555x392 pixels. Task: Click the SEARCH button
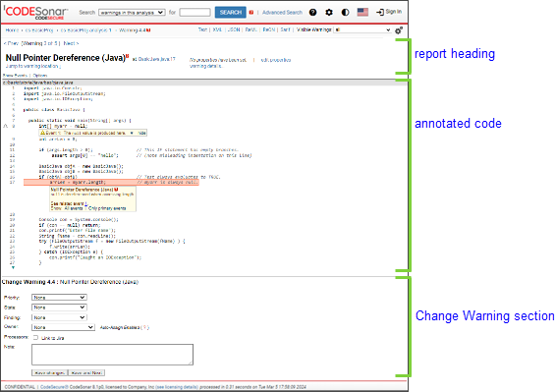coord(231,13)
